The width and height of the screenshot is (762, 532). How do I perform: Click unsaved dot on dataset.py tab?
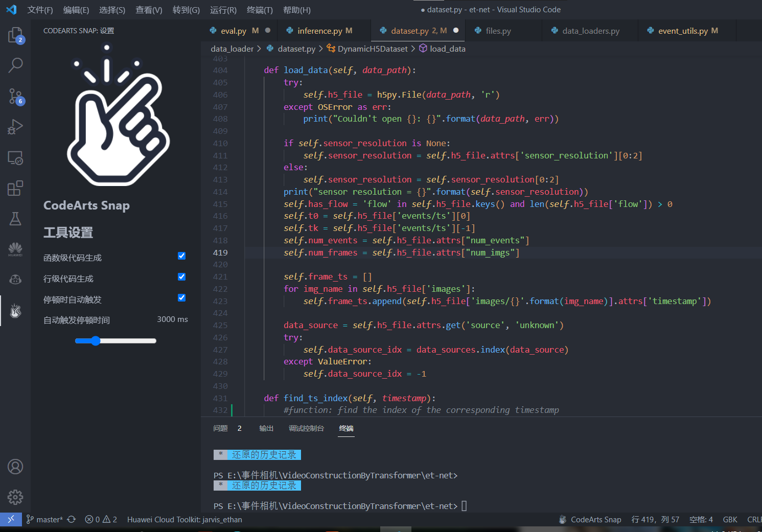[x=456, y=31]
